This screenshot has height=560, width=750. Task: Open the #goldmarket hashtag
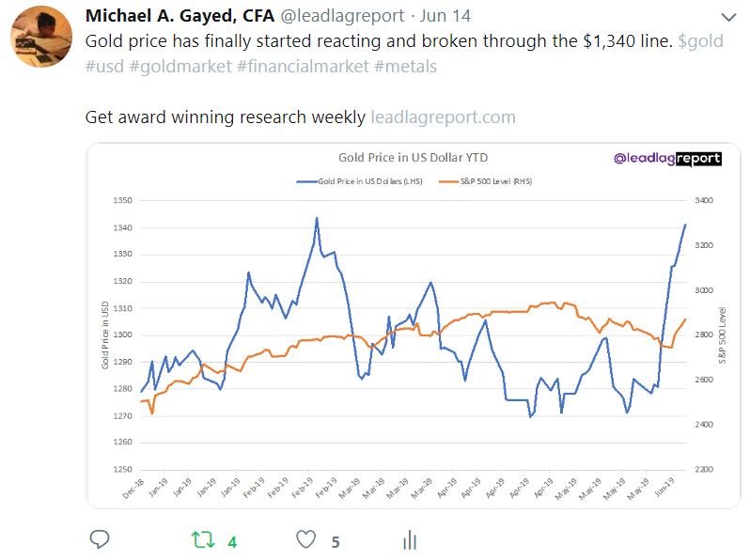[185, 67]
